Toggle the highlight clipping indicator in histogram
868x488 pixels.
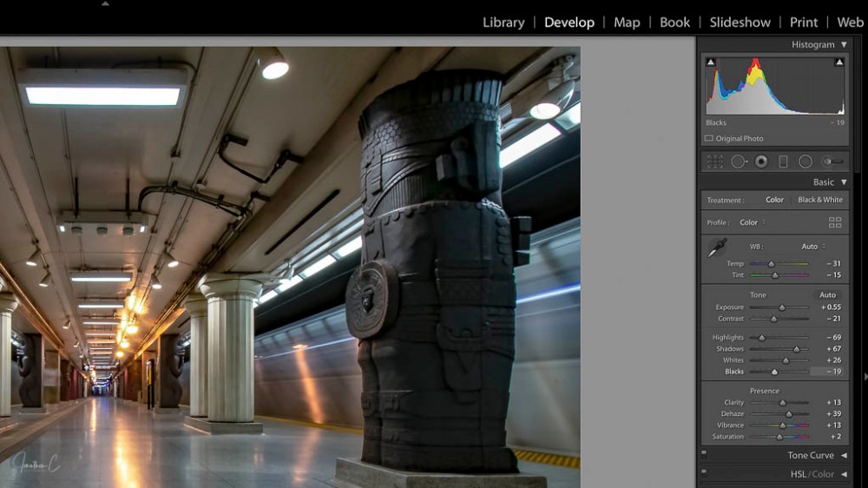839,63
